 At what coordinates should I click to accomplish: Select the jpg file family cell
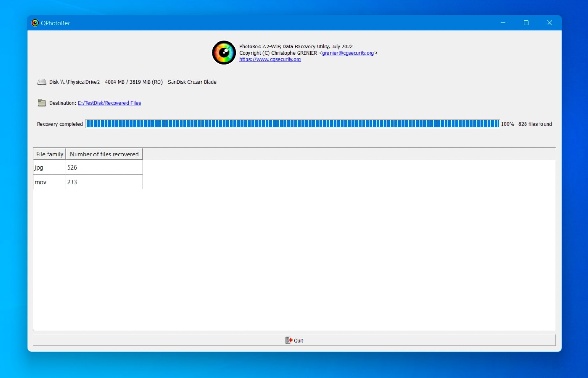[50, 167]
